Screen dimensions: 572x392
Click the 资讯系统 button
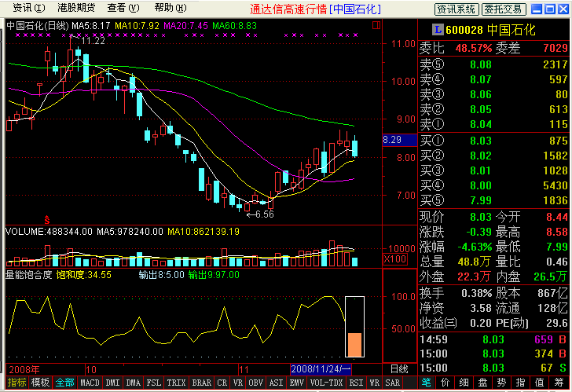[x=456, y=9]
